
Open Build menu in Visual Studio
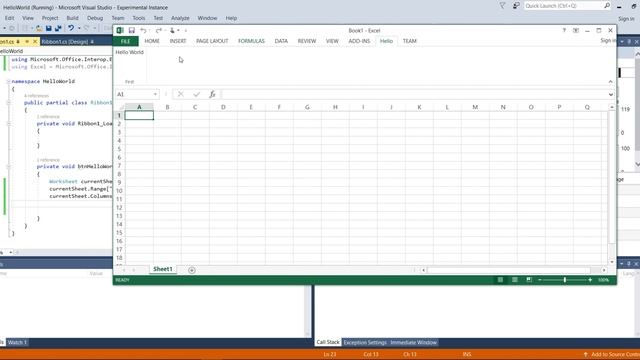(72, 18)
